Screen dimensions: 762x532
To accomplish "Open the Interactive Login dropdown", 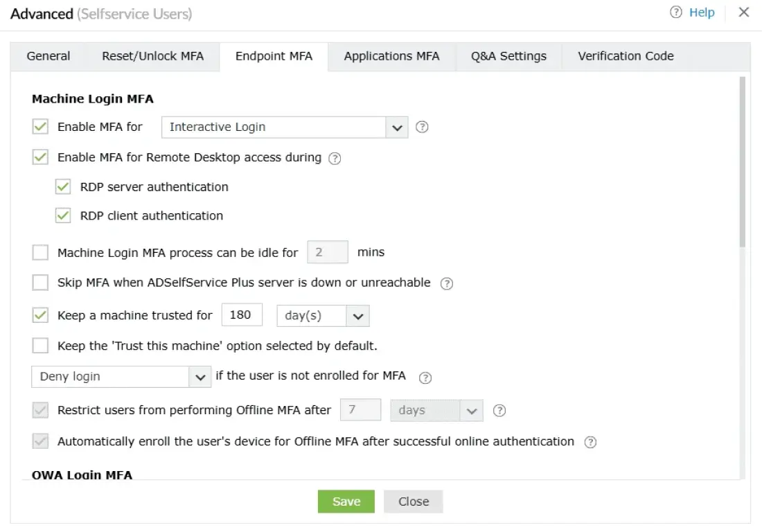I will click(284, 127).
